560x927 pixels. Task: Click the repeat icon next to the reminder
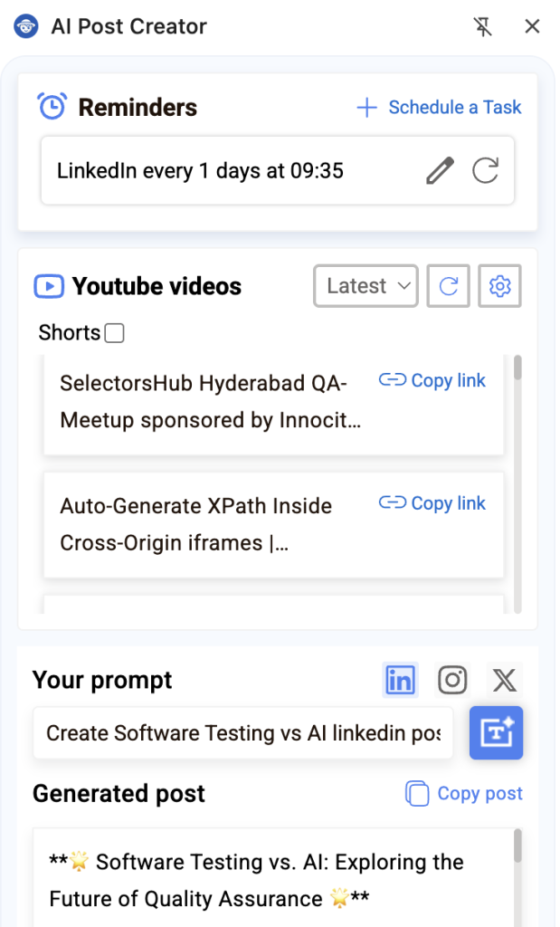(486, 170)
